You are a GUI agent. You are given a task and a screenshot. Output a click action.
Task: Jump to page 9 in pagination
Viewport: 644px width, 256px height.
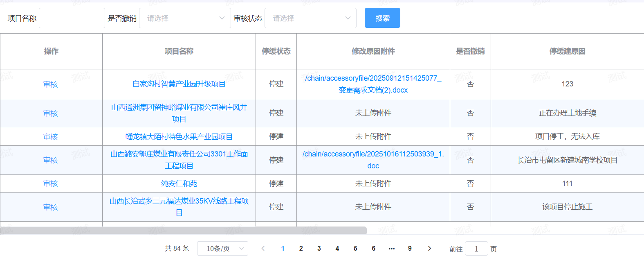pyautogui.click(x=410, y=248)
